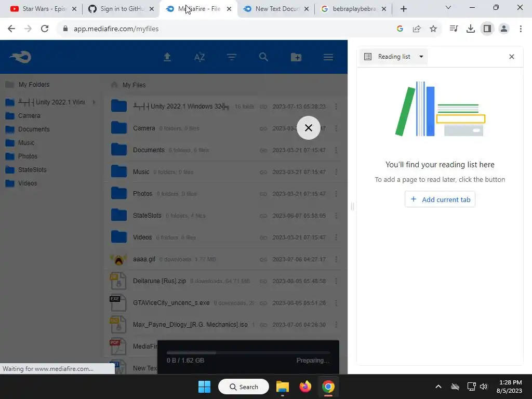Close the Reading list side panel
This screenshot has height=399, width=532.
tap(512, 57)
